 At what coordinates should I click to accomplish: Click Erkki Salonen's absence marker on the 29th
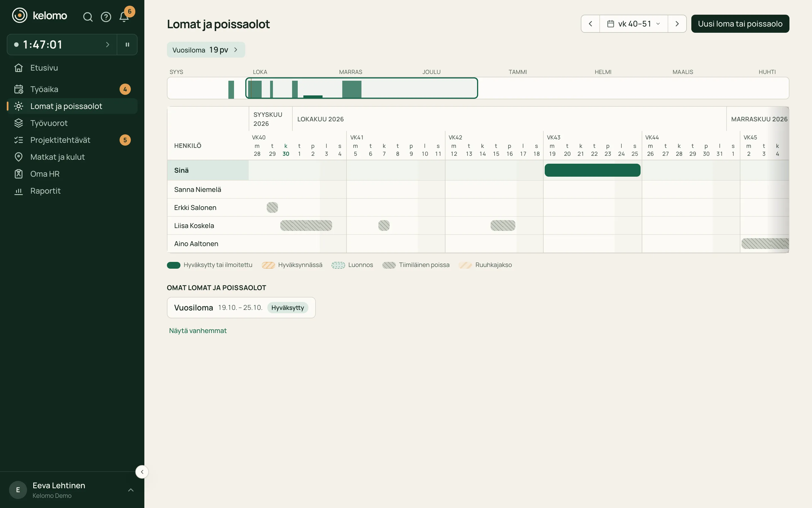click(x=272, y=208)
